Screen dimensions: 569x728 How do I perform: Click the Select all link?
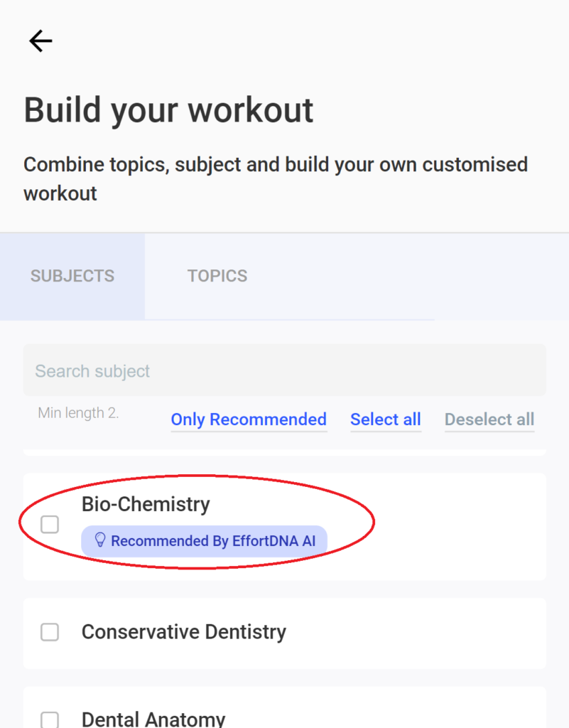(386, 419)
